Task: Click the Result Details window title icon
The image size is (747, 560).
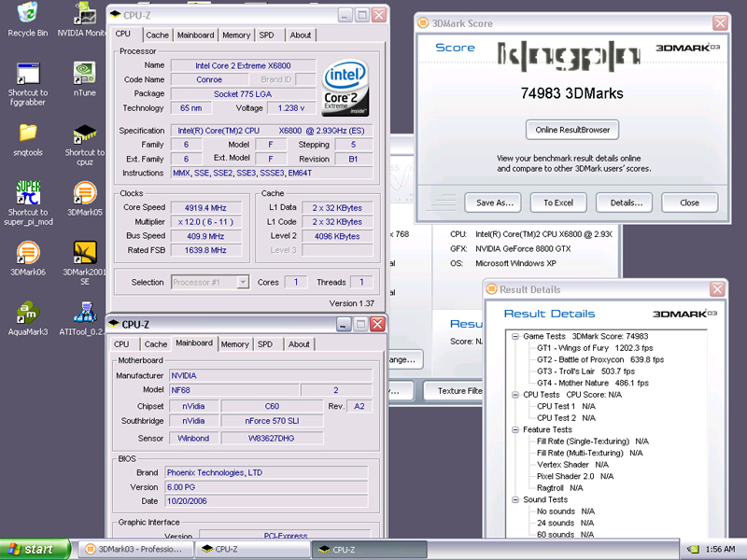Action: (491, 289)
